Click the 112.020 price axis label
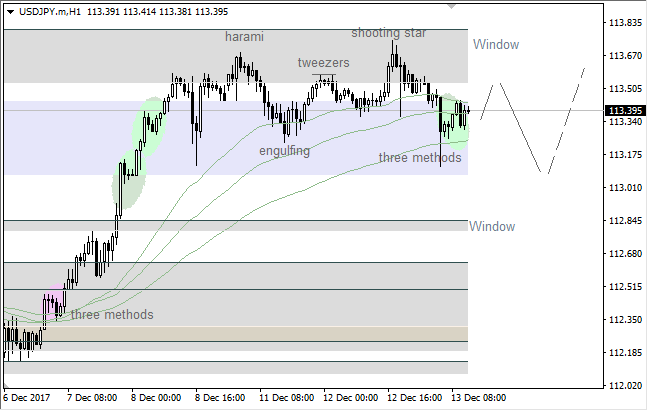The width and height of the screenshot is (647, 410). pos(625,386)
